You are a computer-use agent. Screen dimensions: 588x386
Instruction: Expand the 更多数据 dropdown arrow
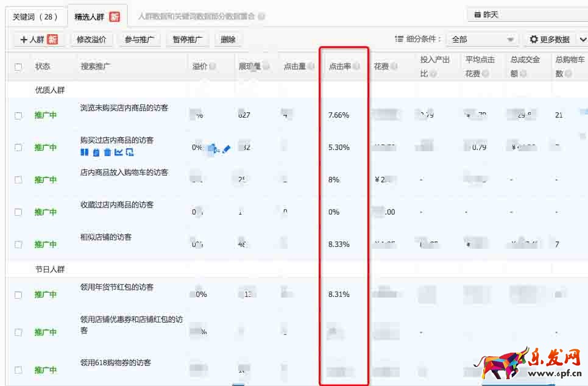pyautogui.click(x=581, y=40)
